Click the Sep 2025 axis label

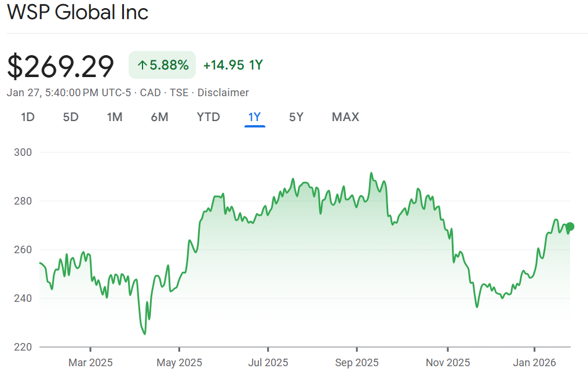coord(356,363)
